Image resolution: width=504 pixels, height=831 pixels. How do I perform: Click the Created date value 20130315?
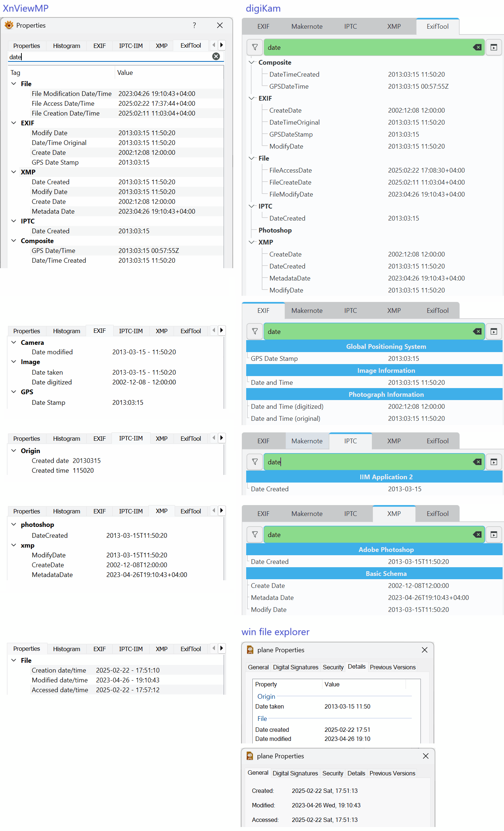(87, 461)
